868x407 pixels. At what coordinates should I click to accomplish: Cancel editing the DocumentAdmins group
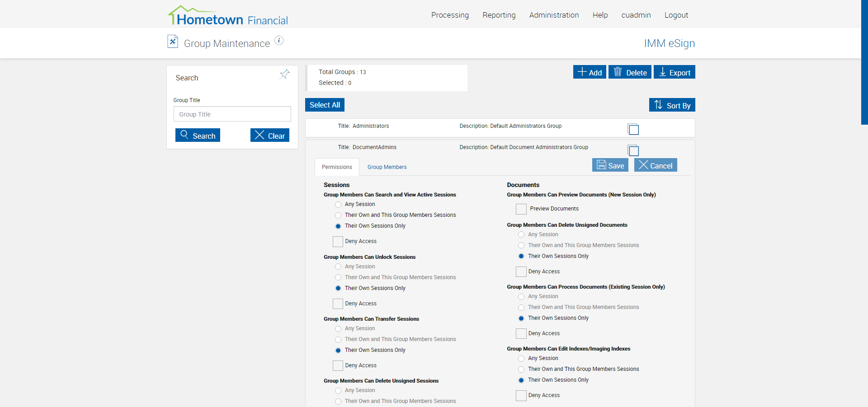point(655,165)
